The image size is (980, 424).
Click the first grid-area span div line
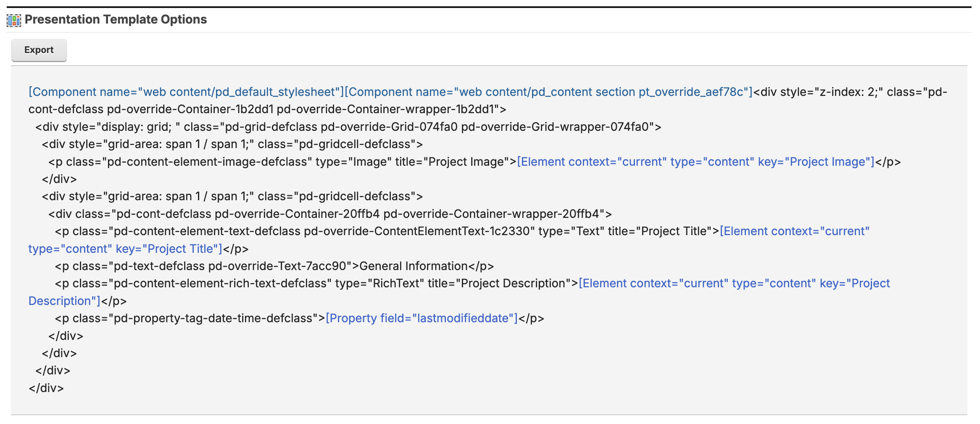(x=232, y=144)
